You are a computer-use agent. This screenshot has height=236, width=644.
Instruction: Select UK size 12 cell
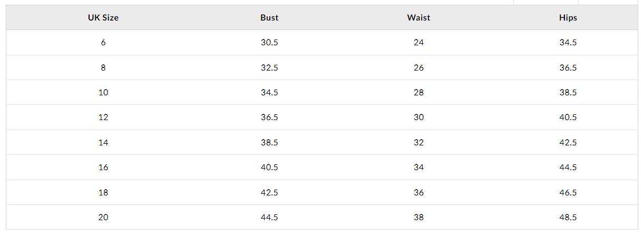pyautogui.click(x=103, y=117)
